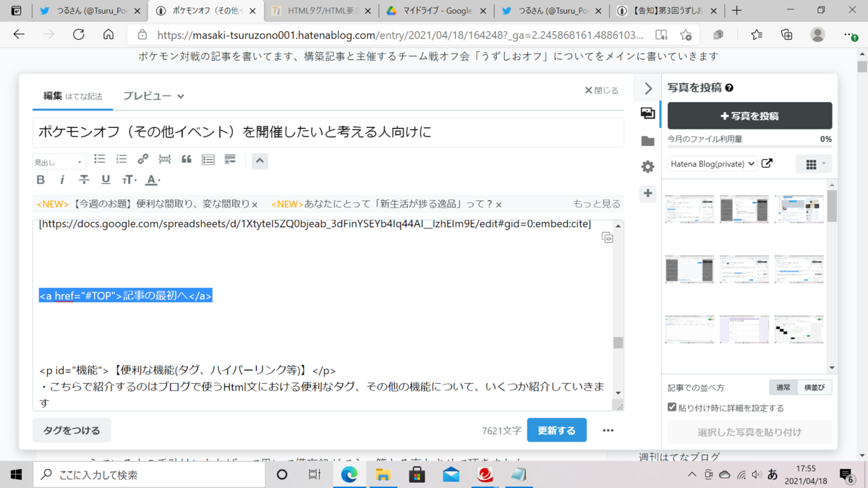The width and height of the screenshot is (868, 488).
Task: Open external link icon beside Hatena Blog dropdown
Action: point(768,163)
